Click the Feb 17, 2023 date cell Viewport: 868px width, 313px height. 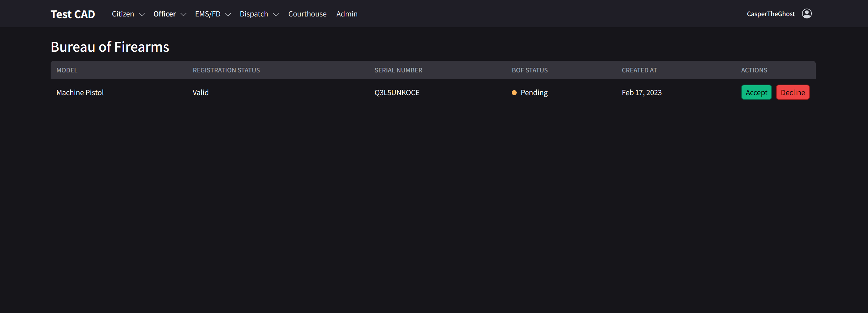pos(641,93)
